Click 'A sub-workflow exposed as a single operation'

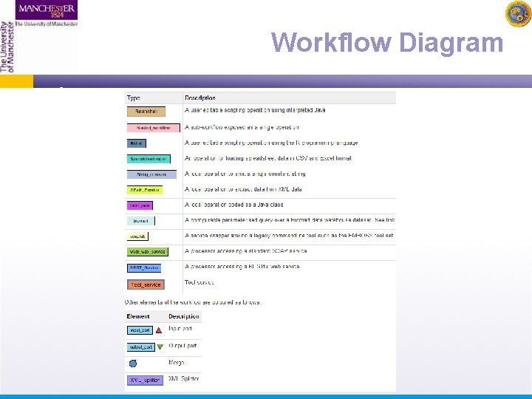242,128
